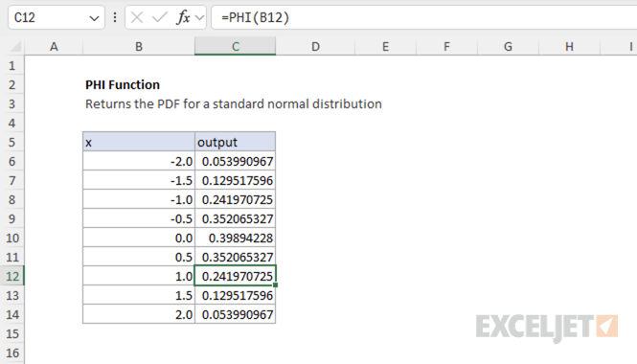Select row 12 header
This screenshot has height=364, width=637.
pos(12,276)
